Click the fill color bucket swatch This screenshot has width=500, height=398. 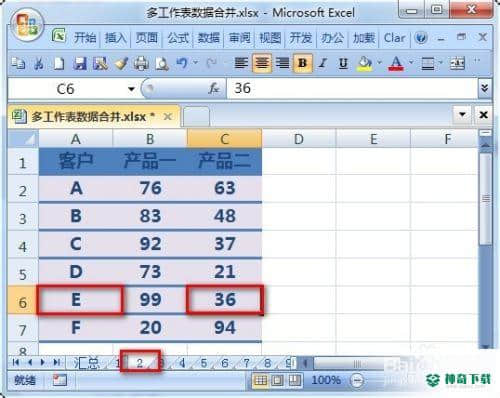pos(365,63)
